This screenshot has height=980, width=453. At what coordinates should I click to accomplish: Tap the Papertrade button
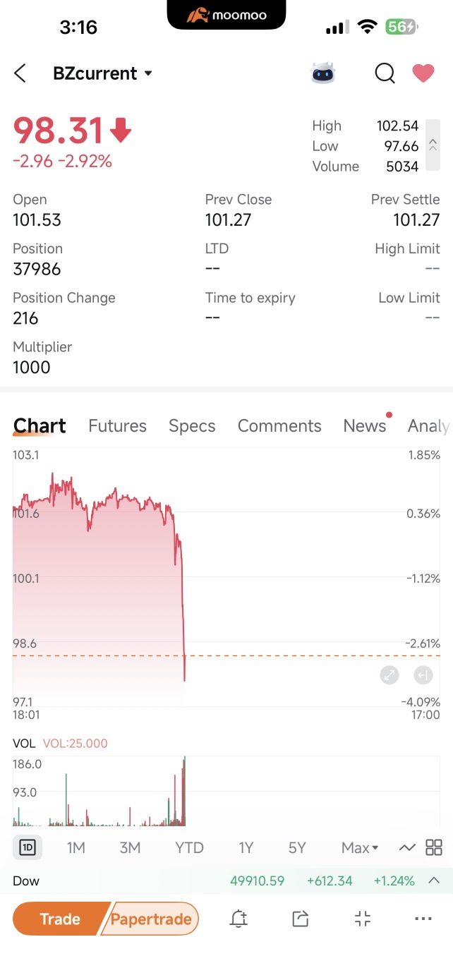click(151, 919)
